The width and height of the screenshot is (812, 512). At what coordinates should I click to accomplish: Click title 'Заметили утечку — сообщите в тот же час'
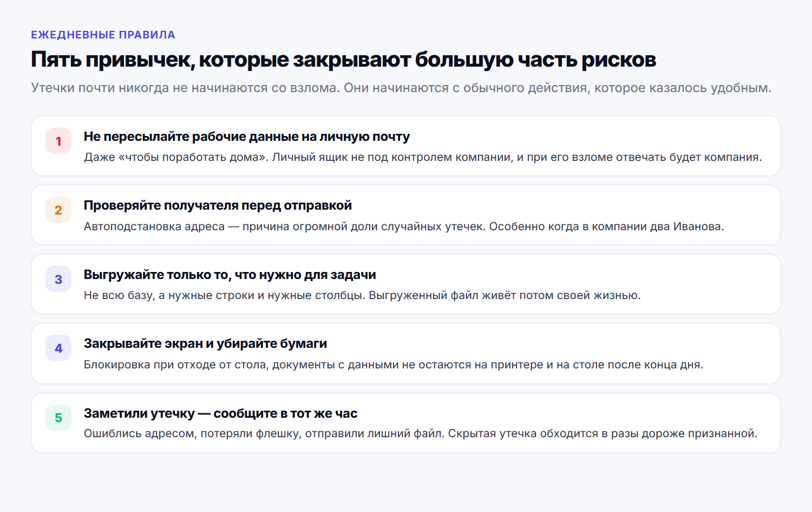[220, 413]
